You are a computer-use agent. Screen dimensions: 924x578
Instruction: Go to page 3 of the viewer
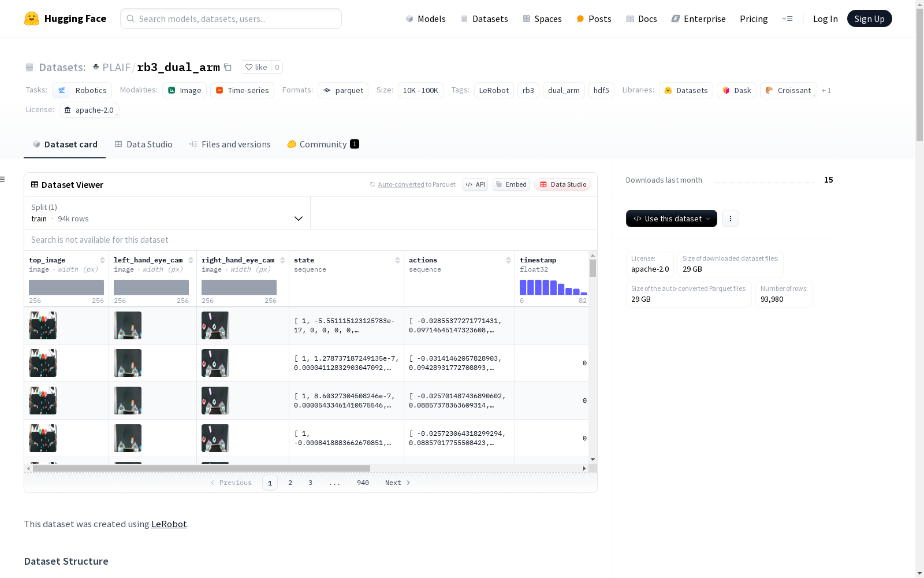(x=310, y=483)
